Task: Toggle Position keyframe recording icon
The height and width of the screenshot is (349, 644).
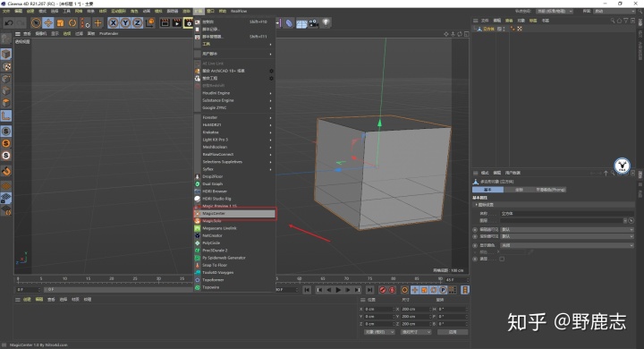Action: click(x=415, y=290)
